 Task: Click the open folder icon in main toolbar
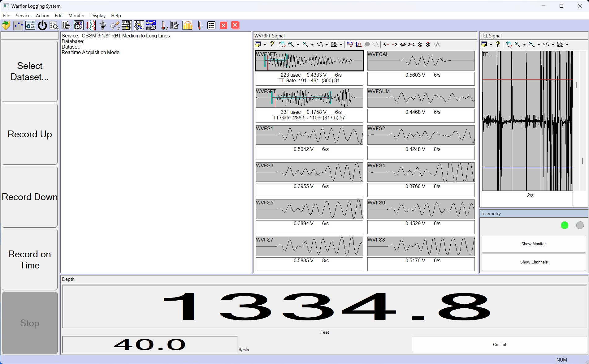click(6, 25)
